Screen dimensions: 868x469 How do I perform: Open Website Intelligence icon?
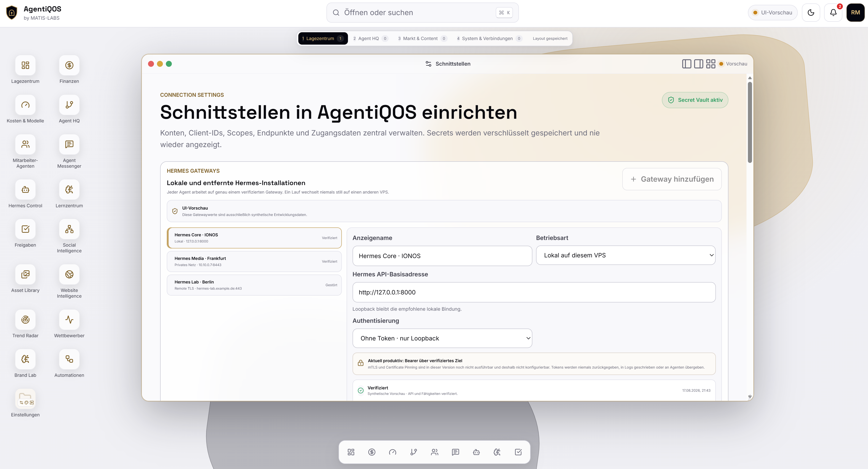[x=69, y=274]
